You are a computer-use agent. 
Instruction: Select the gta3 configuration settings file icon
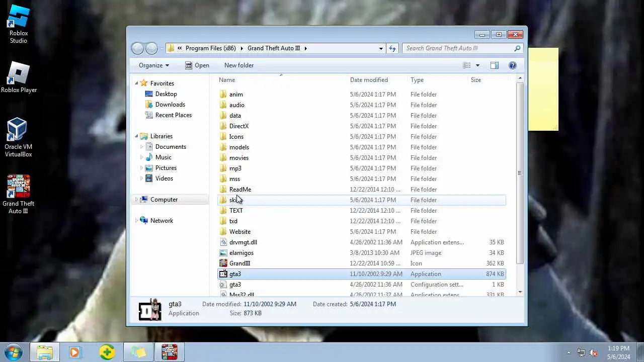tap(223, 285)
